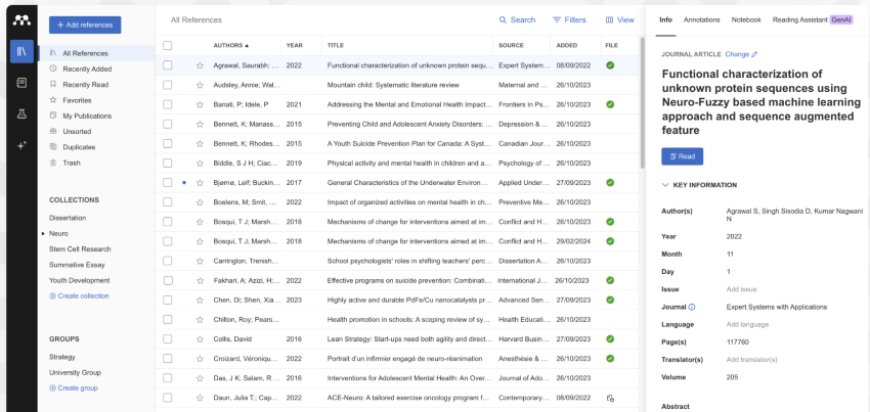This screenshot has height=412, width=870.
Task: Select the checkbox for Biddle, S J H row
Action: point(168,163)
